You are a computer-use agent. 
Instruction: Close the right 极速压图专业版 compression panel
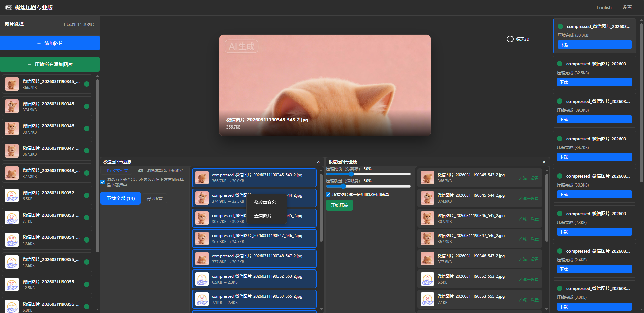pyautogui.click(x=544, y=162)
